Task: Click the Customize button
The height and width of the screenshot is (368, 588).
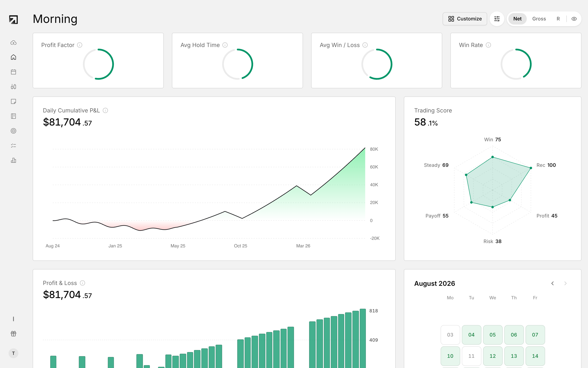Action: 464,19
